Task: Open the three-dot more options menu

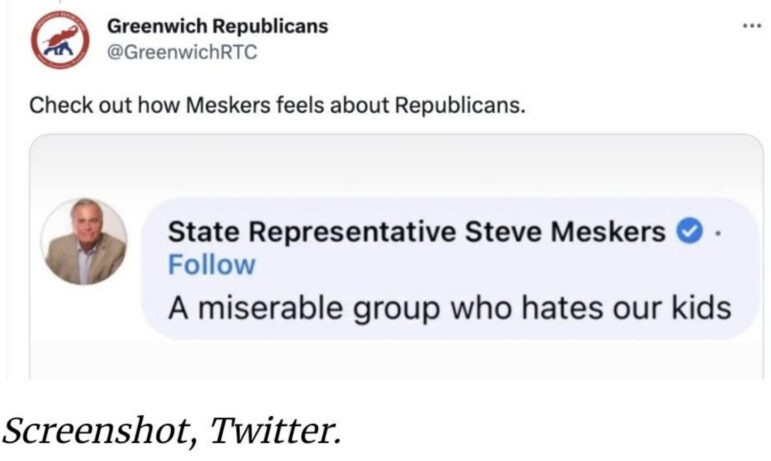Action: click(x=752, y=26)
